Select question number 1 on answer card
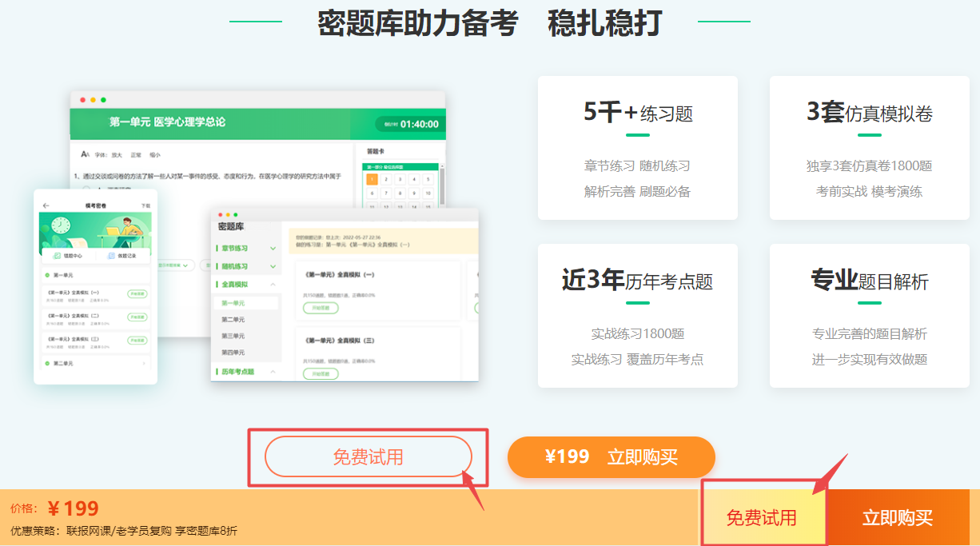Viewport: 980px width, 546px height. (372, 179)
